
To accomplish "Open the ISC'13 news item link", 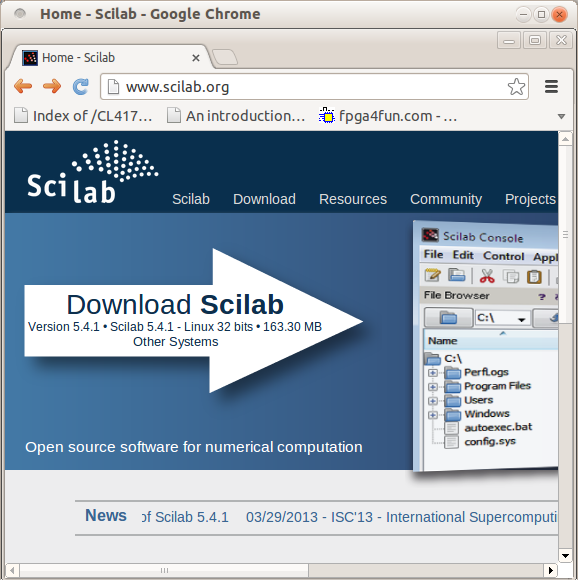I will point(402,517).
